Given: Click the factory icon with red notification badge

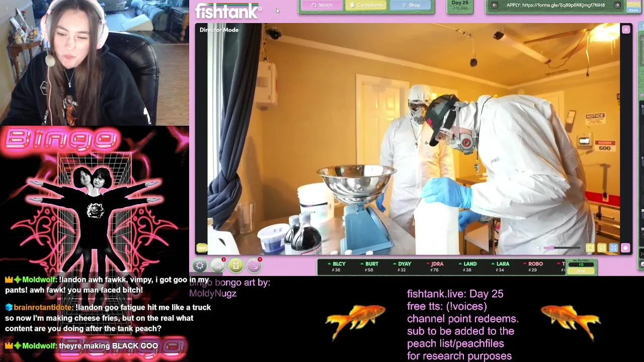Looking at the screenshot, I should click(x=218, y=265).
